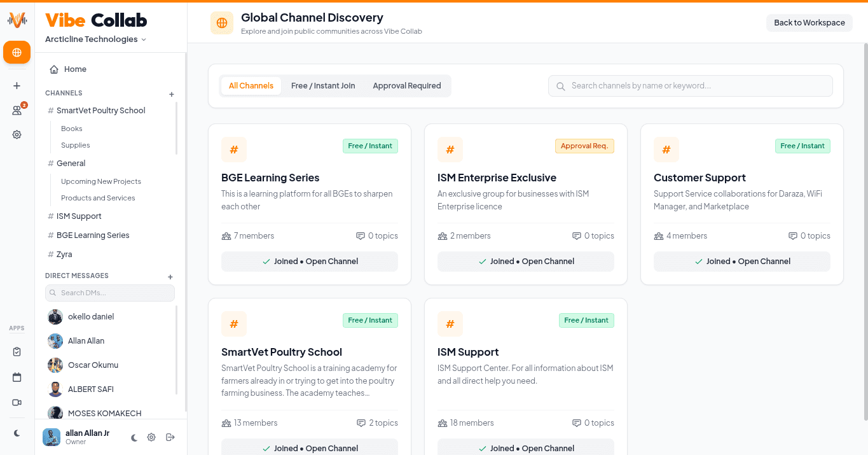Open the globe channel discovery icon in the rail
Viewport: 868px width, 455px height.
tap(17, 52)
